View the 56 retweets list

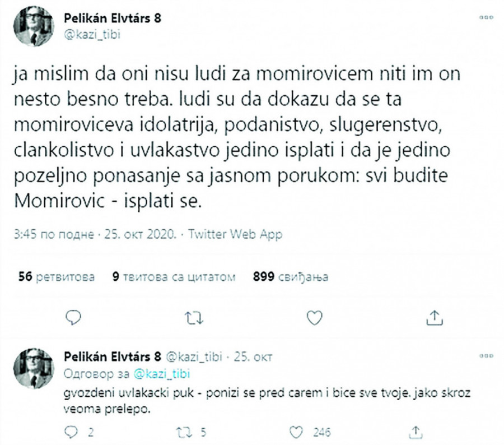pyautogui.click(x=56, y=277)
